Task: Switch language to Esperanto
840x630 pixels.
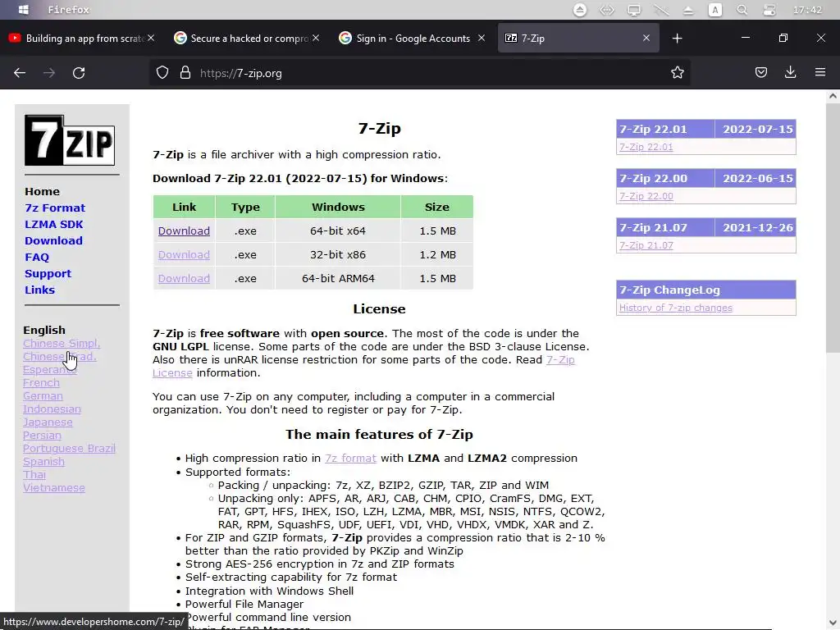Action: (50, 370)
